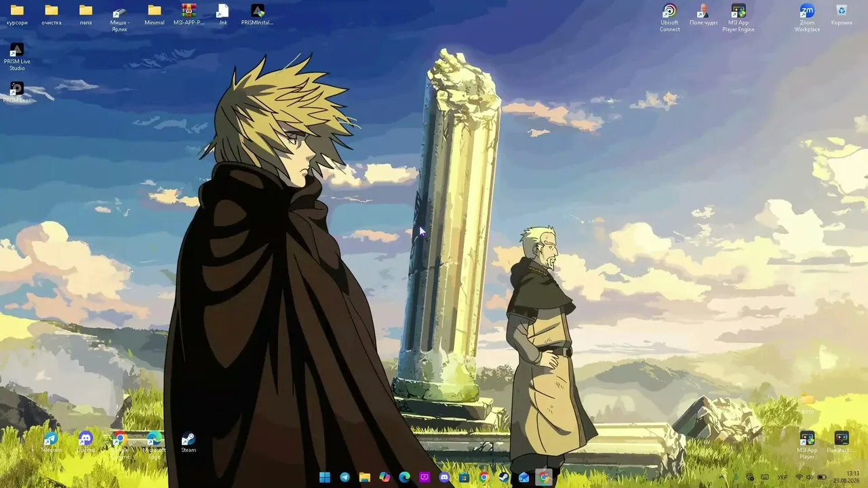
Task: Select the Steam desktop shortcut
Action: pyautogui.click(x=189, y=442)
